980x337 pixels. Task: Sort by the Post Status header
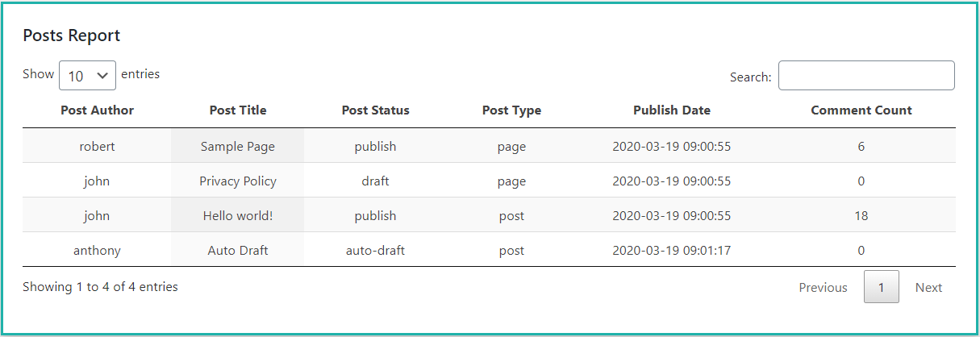[375, 110]
